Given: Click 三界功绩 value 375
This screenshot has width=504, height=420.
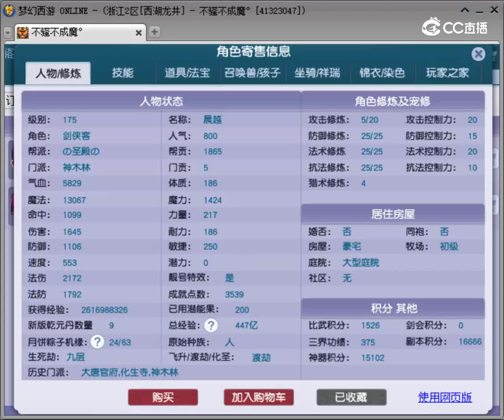Looking at the screenshot, I should 368,342.
